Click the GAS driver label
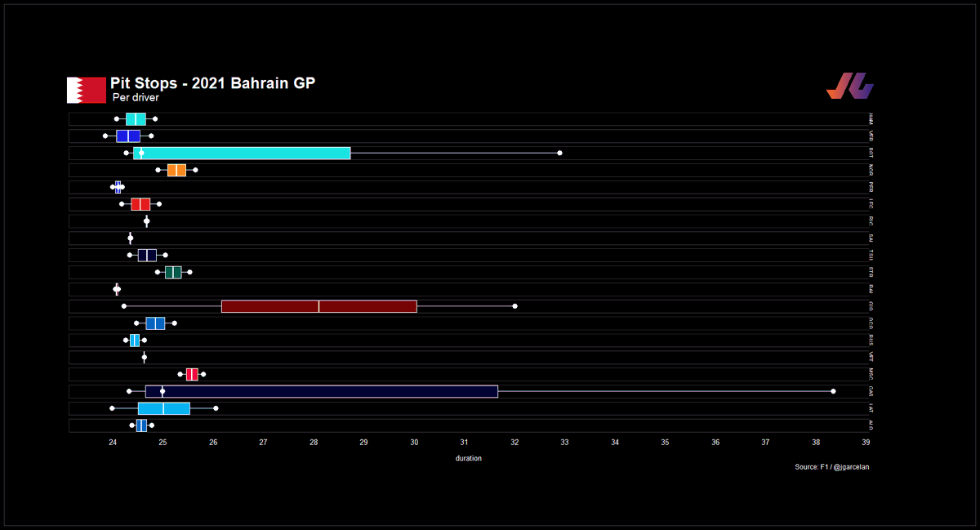 (x=872, y=391)
